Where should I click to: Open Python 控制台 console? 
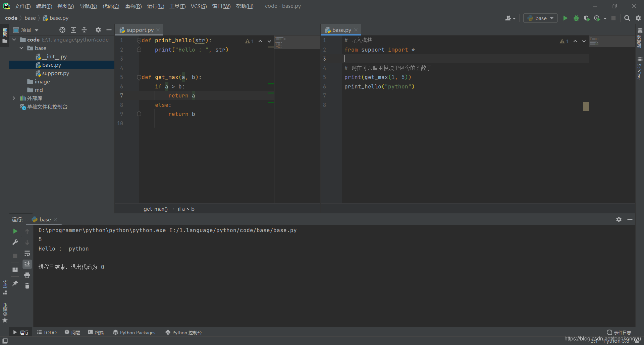click(x=183, y=332)
